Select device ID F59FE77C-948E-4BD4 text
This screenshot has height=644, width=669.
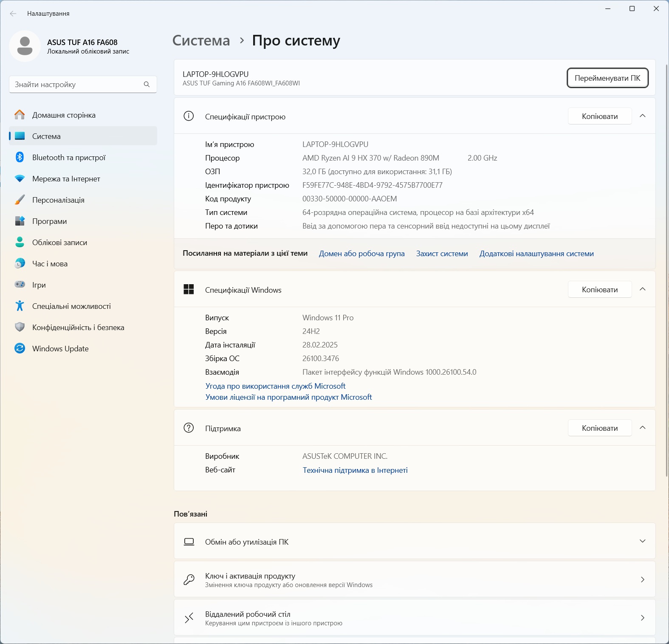[373, 185]
